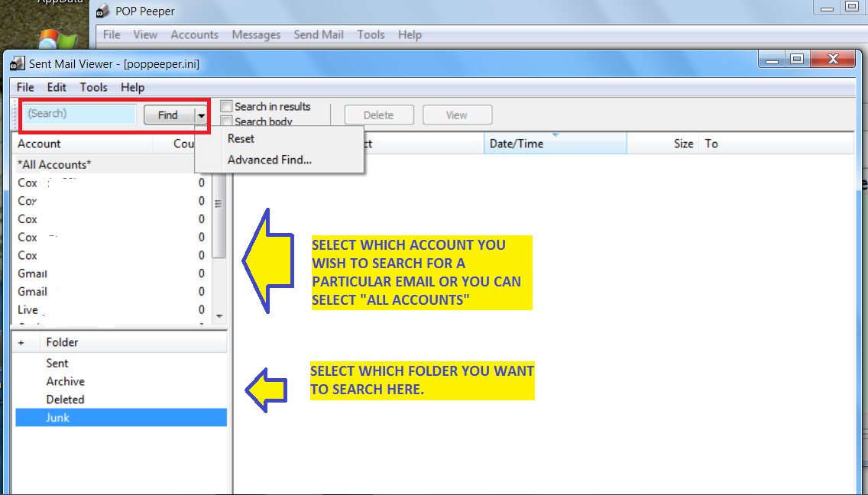
Task: Open the Tools menu in Sent Mail Viewer
Action: coord(93,88)
